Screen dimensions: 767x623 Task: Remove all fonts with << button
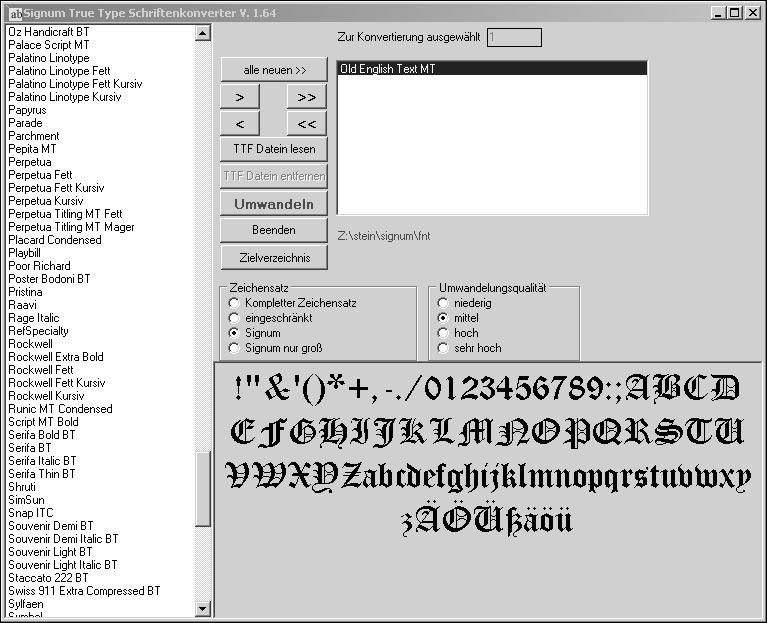(307, 124)
